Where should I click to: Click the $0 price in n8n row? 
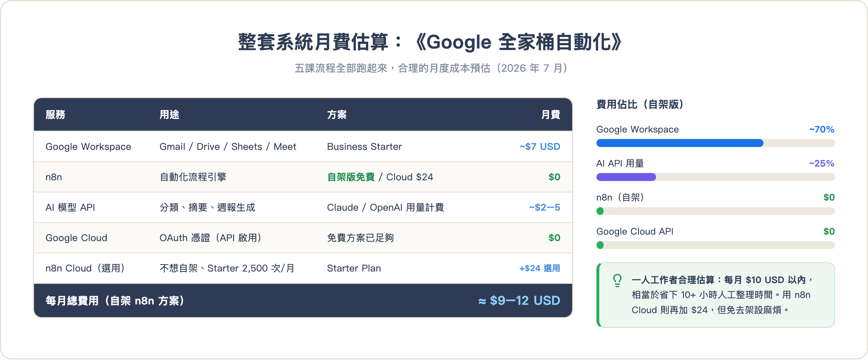pyautogui.click(x=554, y=177)
